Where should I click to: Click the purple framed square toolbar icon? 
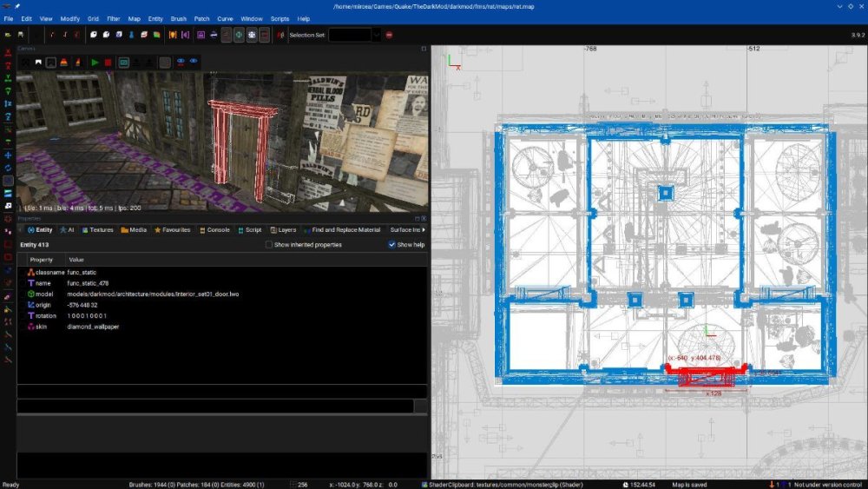coord(201,35)
